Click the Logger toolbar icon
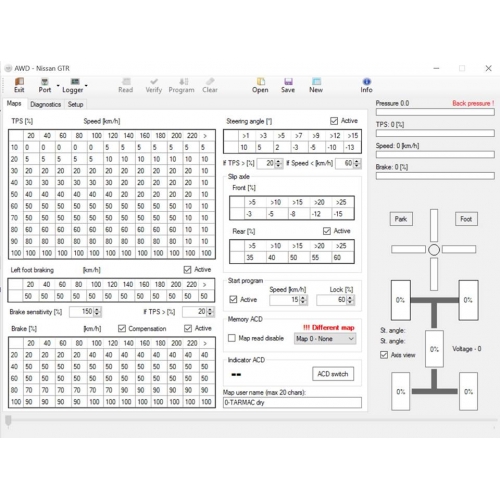This screenshot has height=500, width=500. coord(73,85)
